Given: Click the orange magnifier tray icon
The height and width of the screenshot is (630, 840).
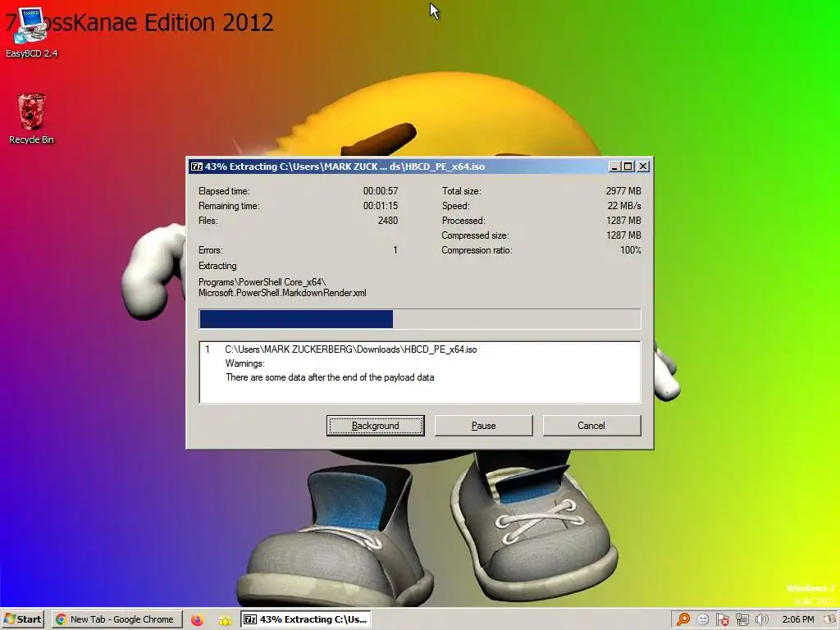Looking at the screenshot, I should pos(683,620).
